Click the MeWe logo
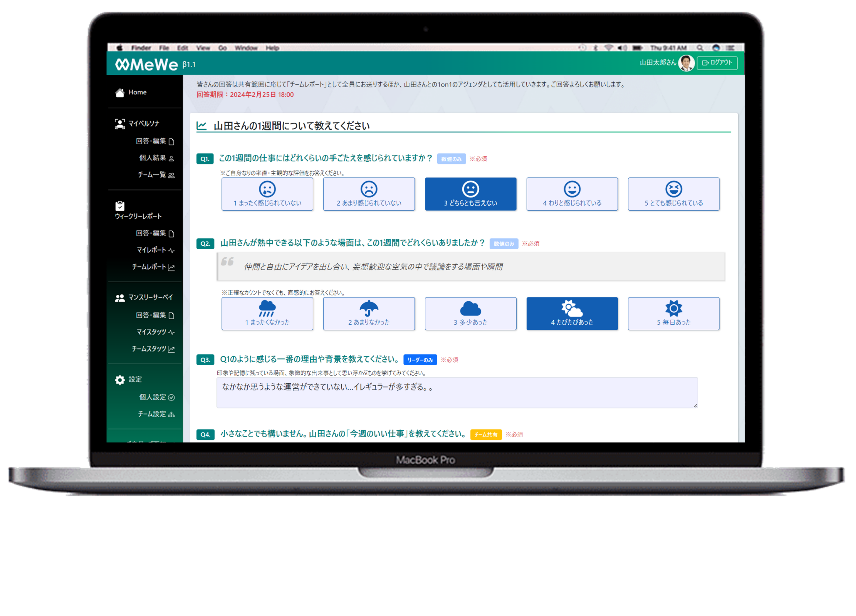Viewport: 856px width, 616px height. point(146,65)
